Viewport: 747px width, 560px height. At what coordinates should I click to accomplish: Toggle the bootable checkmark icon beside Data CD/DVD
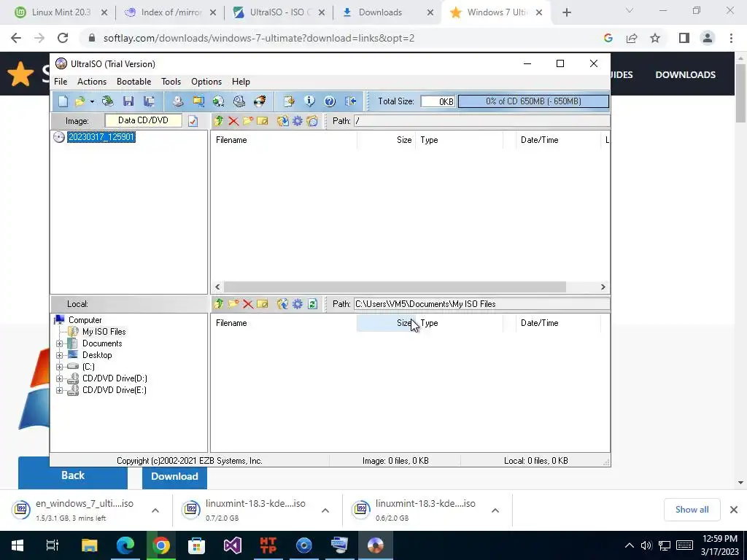point(193,121)
